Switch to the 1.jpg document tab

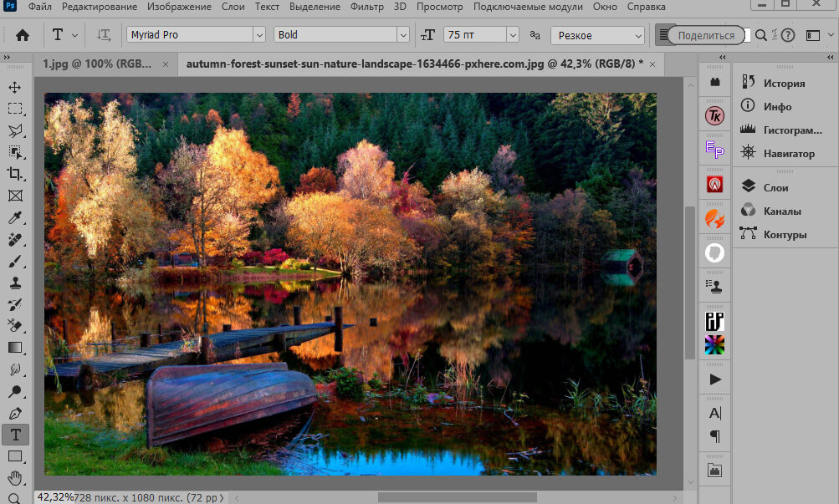(97, 64)
